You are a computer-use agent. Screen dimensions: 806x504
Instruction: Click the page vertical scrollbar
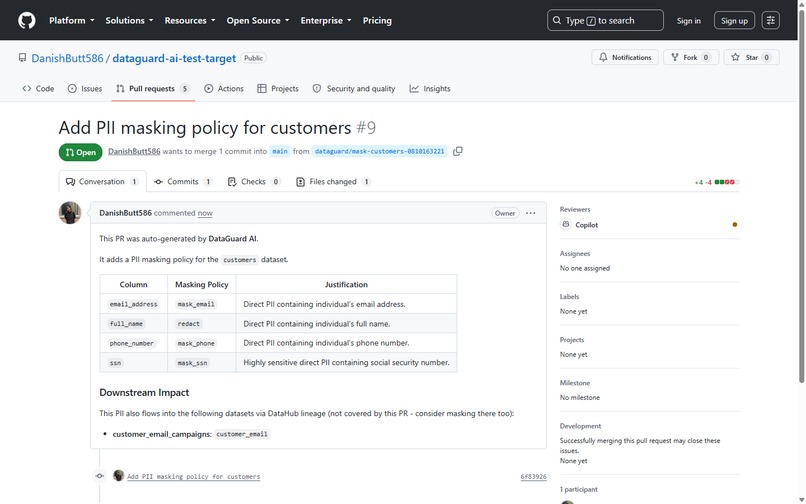pyautogui.click(x=801, y=195)
